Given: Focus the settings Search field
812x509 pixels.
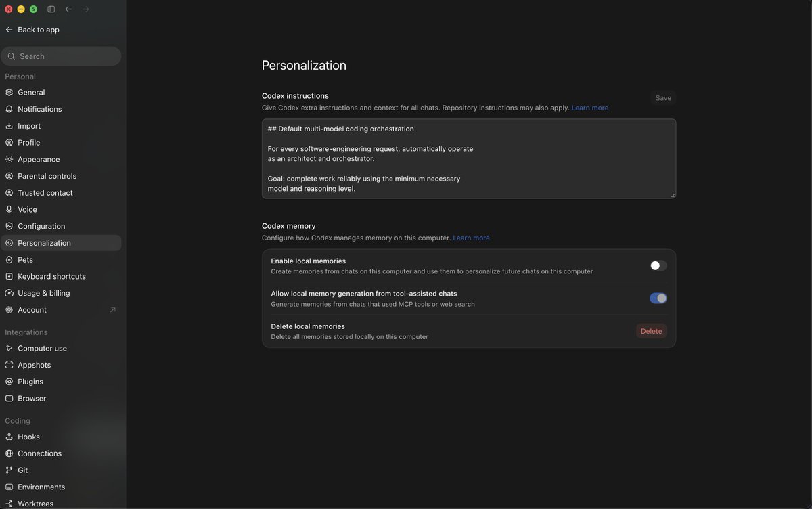Looking at the screenshot, I should coord(61,56).
